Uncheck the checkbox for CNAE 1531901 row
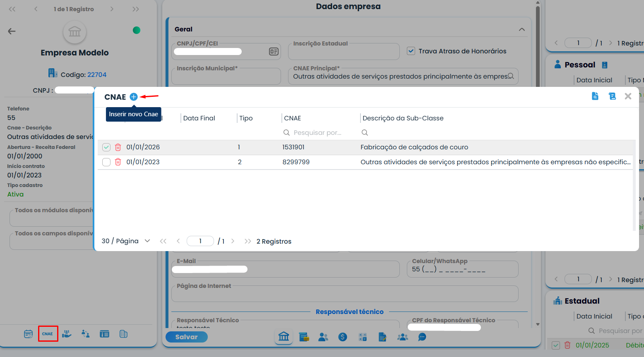Viewport: 644px width, 357px height. tap(106, 147)
